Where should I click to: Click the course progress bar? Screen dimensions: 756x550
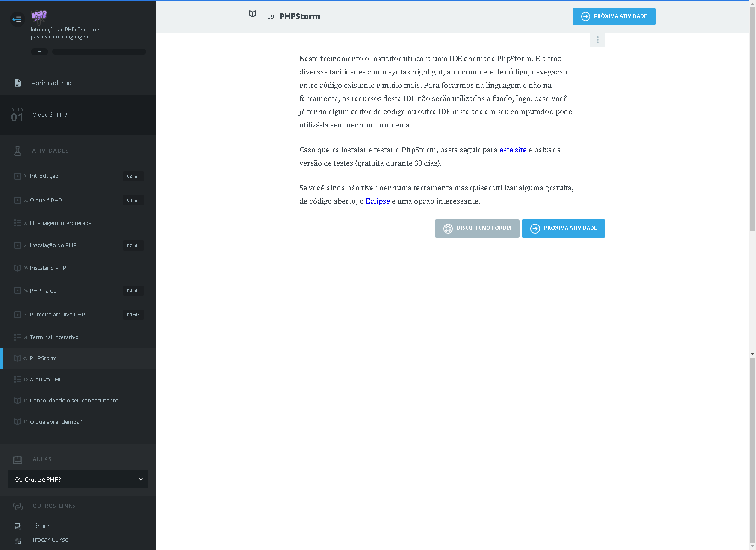99,52
